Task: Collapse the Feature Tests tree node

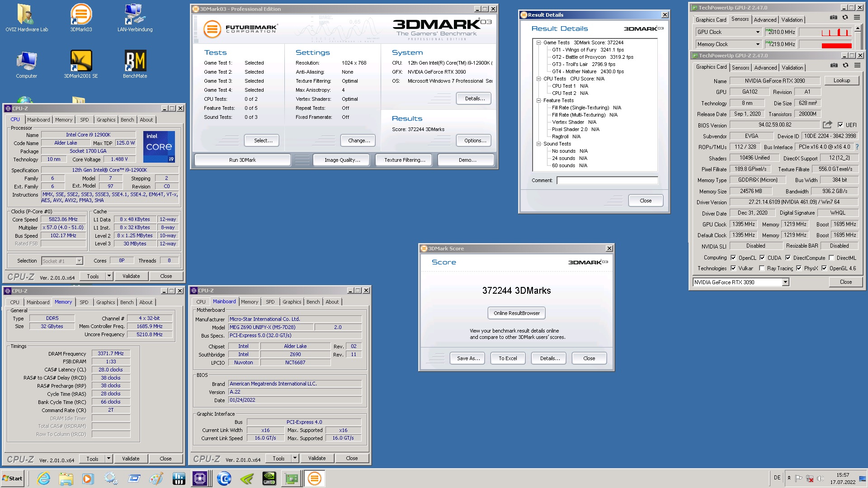Action: click(x=538, y=100)
